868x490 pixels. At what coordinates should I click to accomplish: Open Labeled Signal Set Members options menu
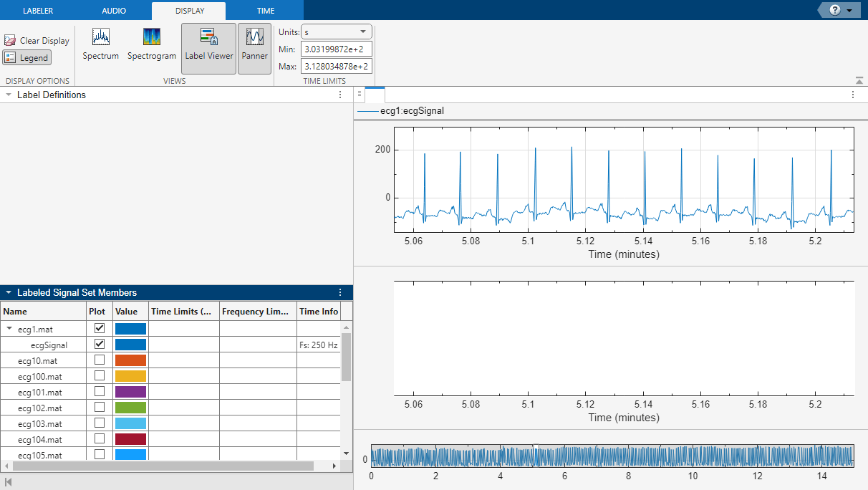coord(340,292)
